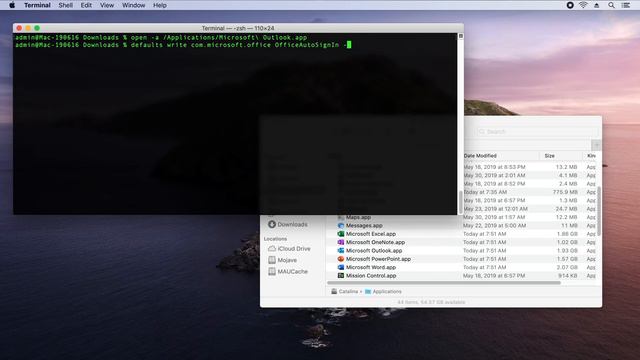Open the Edit menu

point(86,5)
